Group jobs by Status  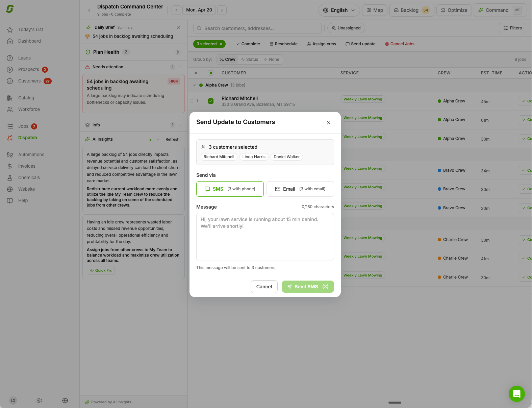(249, 59)
